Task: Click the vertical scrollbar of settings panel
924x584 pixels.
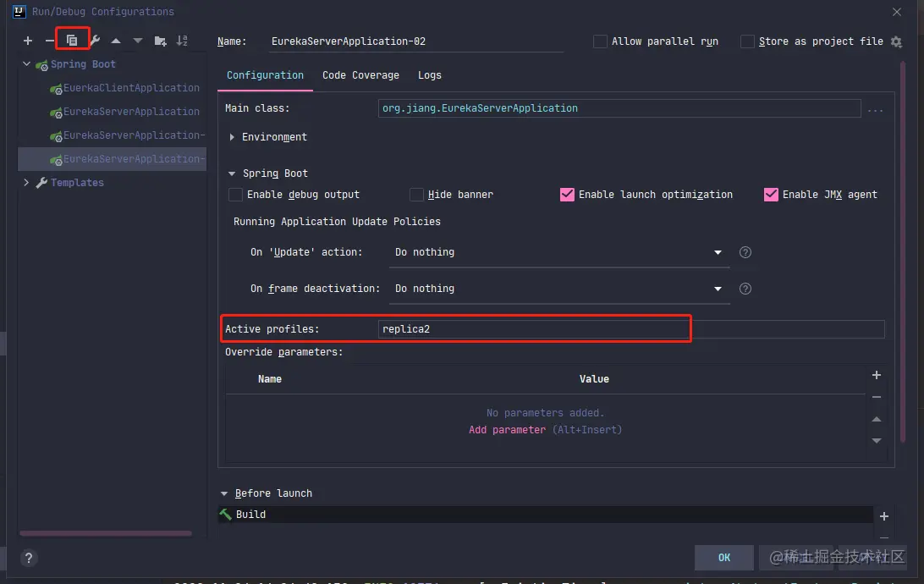Action: (x=902, y=251)
